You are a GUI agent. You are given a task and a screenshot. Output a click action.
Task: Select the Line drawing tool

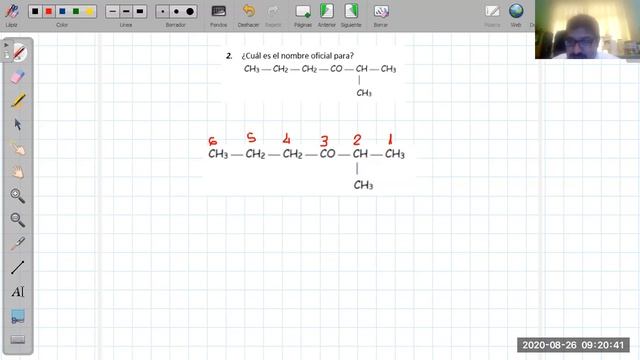click(x=18, y=268)
